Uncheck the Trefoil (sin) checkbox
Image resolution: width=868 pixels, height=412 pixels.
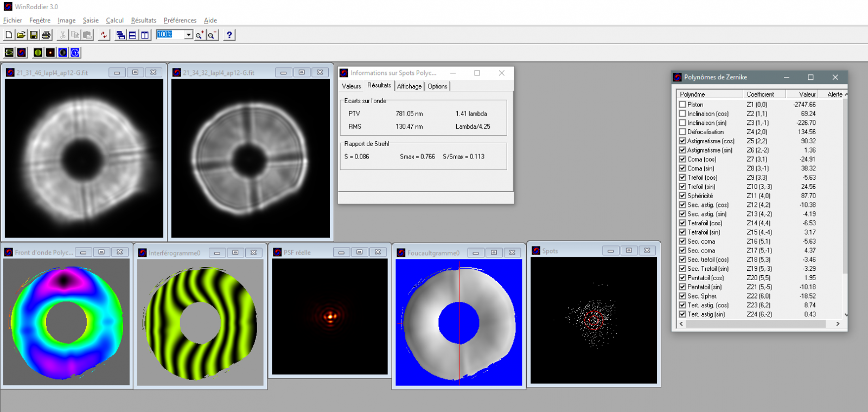tap(682, 187)
